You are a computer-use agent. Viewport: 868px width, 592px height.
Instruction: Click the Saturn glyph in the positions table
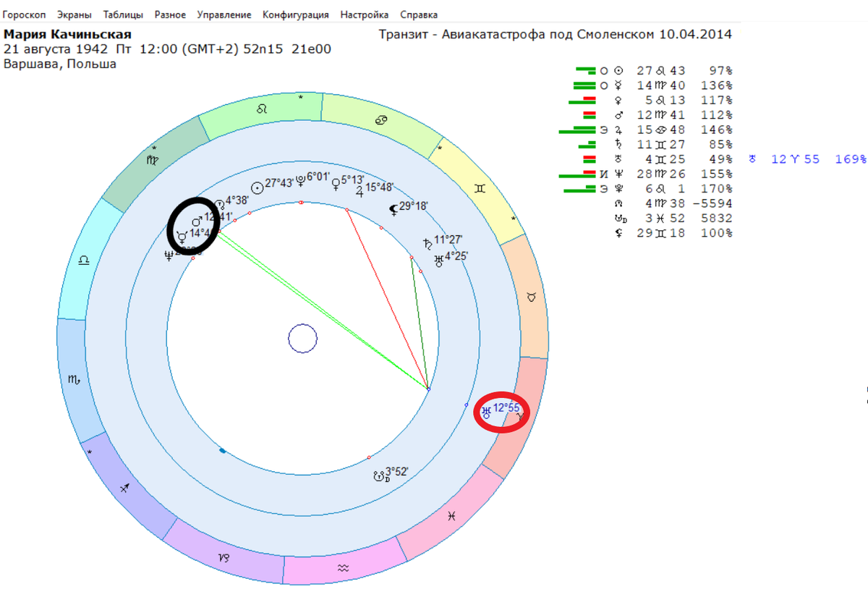[x=618, y=145]
